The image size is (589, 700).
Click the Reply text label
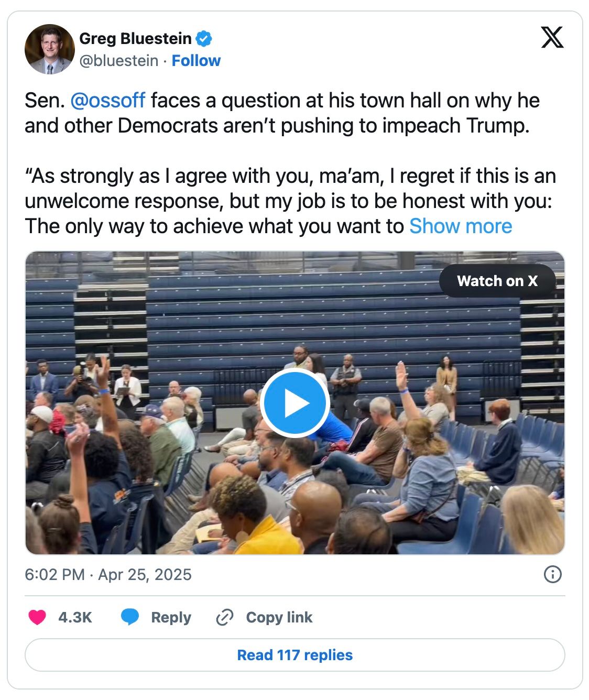(171, 617)
